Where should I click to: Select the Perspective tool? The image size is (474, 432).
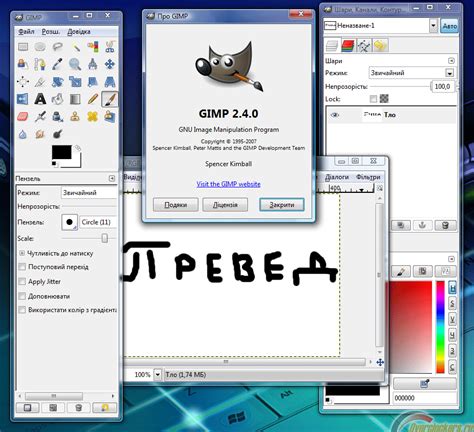click(x=110, y=82)
